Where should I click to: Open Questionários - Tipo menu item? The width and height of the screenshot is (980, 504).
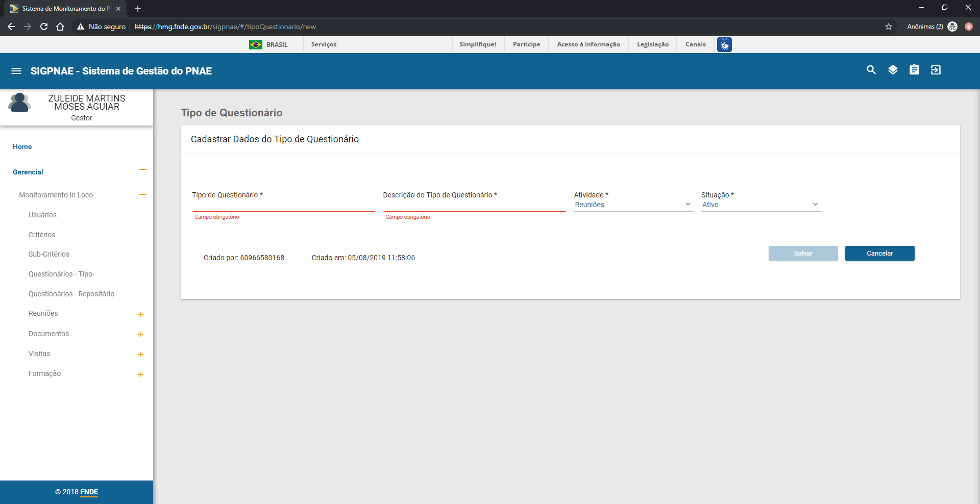pyautogui.click(x=60, y=274)
